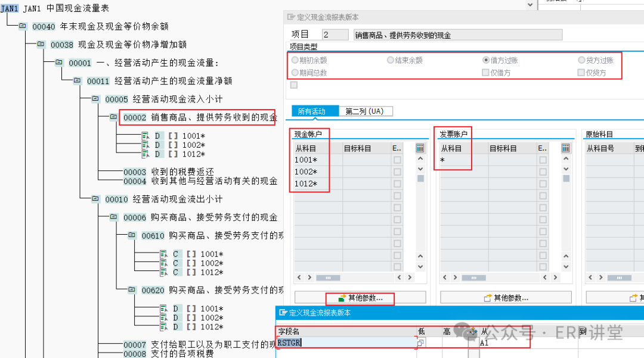Click 其他参数 button under 现金帐户
Image resolution: width=644 pixels, height=358 pixels.
tap(360, 297)
